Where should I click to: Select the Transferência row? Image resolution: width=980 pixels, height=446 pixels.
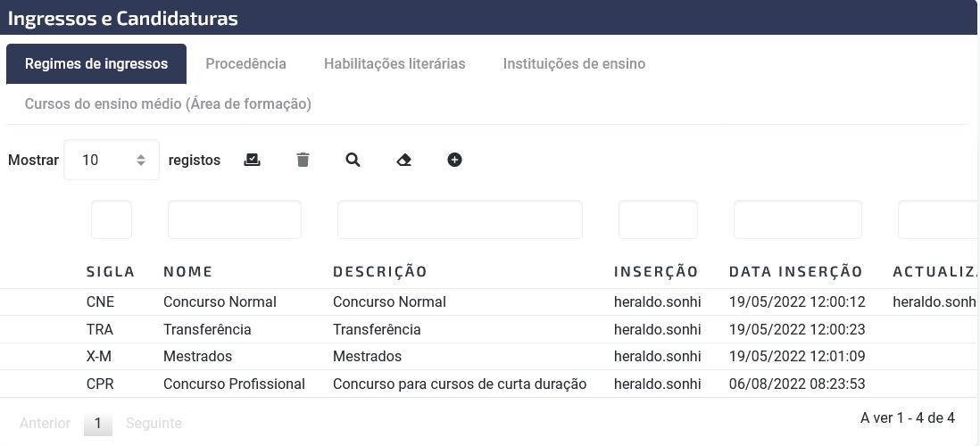click(x=490, y=330)
